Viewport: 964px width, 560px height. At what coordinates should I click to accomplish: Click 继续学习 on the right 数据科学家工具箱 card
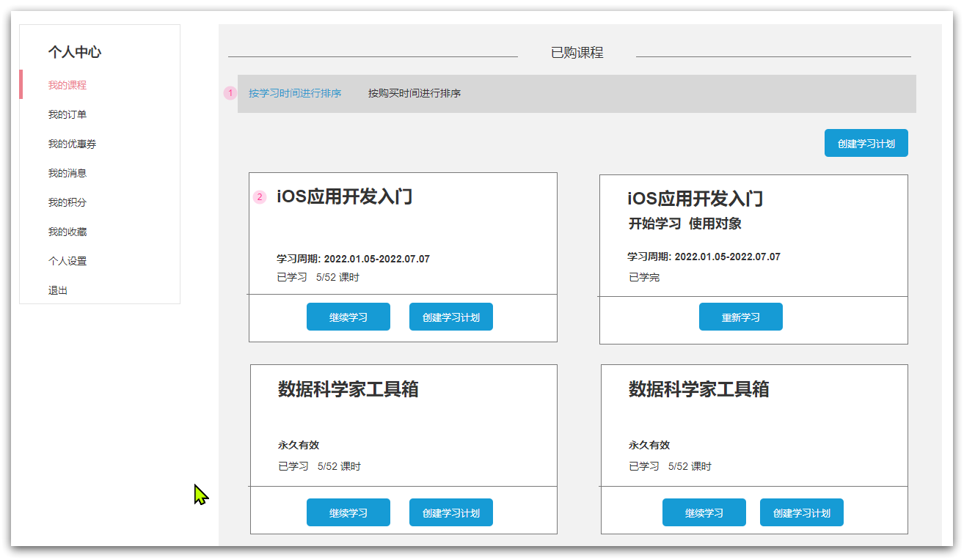tap(704, 512)
